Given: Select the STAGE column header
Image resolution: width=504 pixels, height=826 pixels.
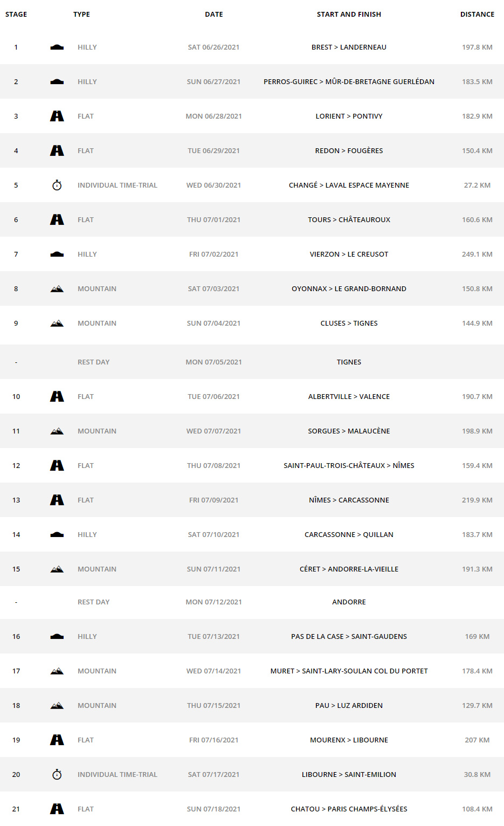Looking at the screenshot, I should 16,15.
